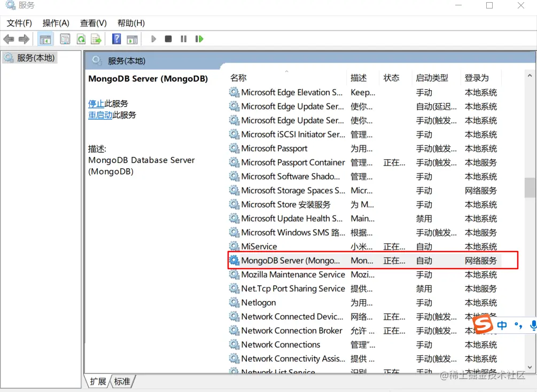Select the Microsoft Windows SMS 路... service
Image resolution: width=537 pixels, height=392 pixels.
click(293, 232)
